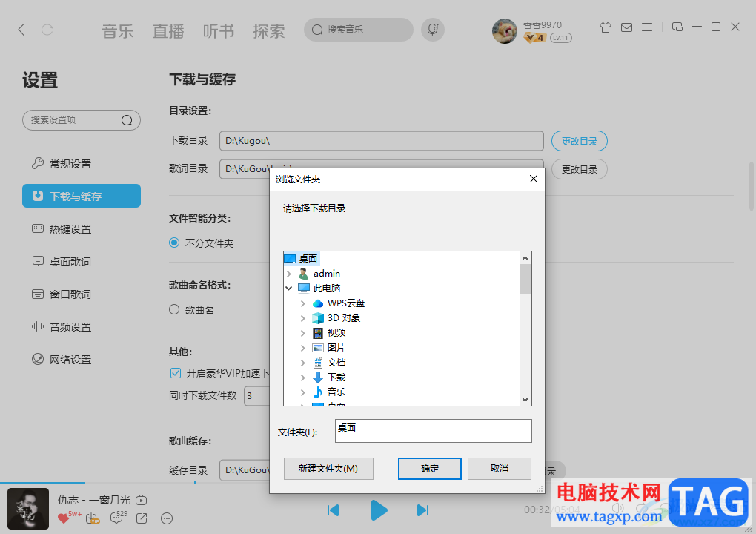Expand the 3D 对象 node
756x534 pixels.
pyautogui.click(x=303, y=318)
